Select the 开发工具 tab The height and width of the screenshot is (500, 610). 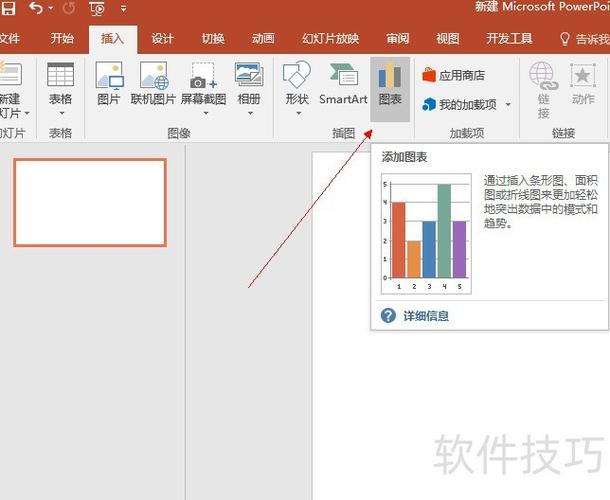point(509,39)
